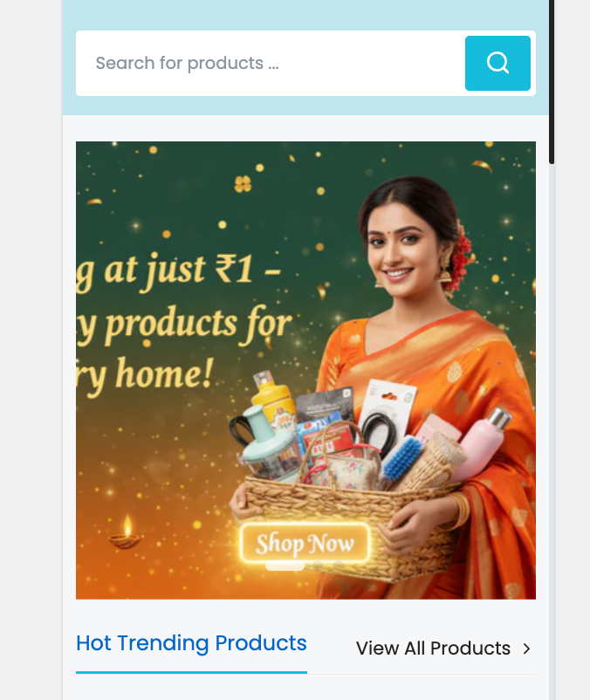Click the magnifier search icon button

pos(497,63)
